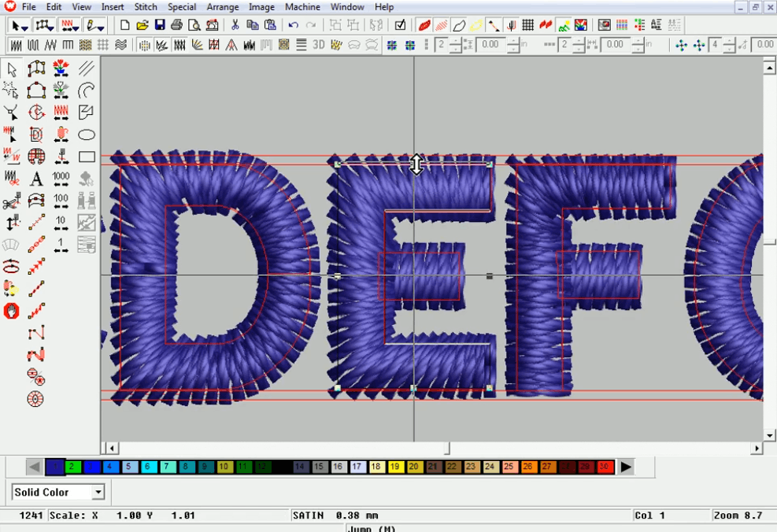
Task: Undo last action with blue arrow
Action: pos(294,24)
